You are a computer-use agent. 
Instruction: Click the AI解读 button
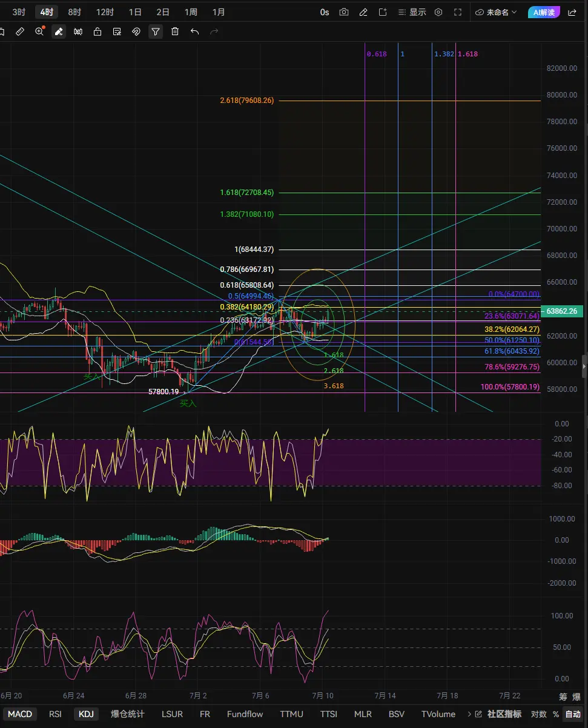click(x=544, y=12)
